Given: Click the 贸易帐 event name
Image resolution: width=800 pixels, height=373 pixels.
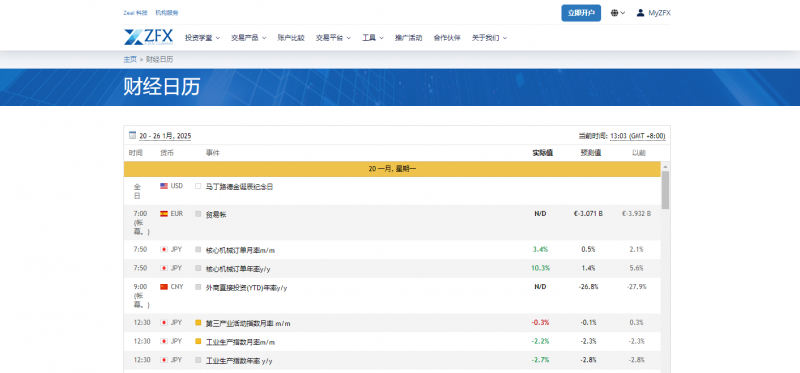Looking at the screenshot, I should tap(216, 215).
